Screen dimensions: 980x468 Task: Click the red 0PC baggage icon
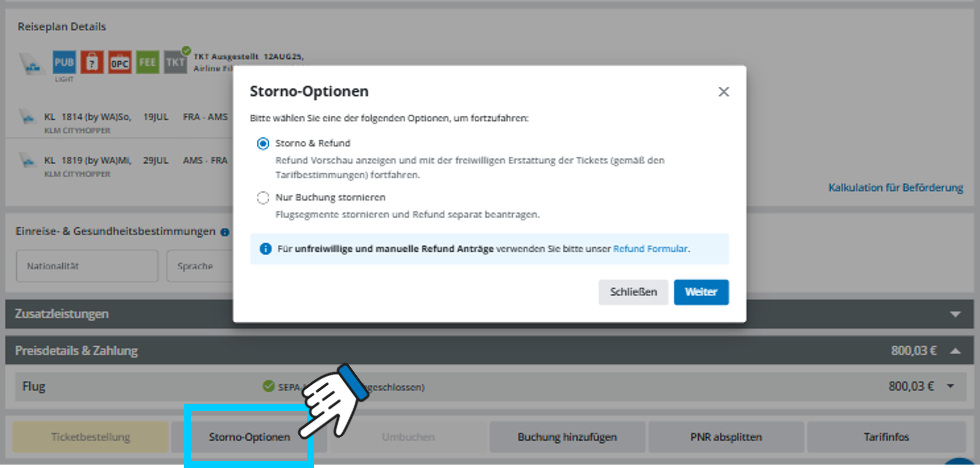click(x=119, y=62)
